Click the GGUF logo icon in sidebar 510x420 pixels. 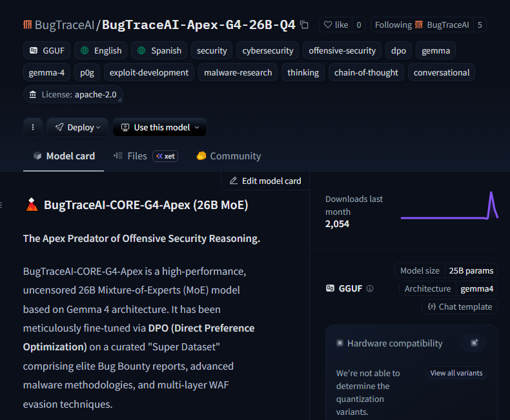click(330, 288)
